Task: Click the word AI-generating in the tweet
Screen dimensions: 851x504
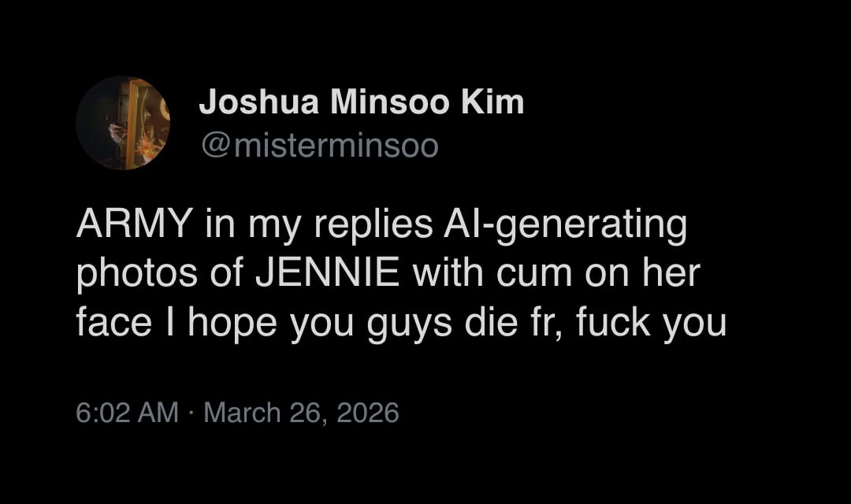Action: [562, 226]
